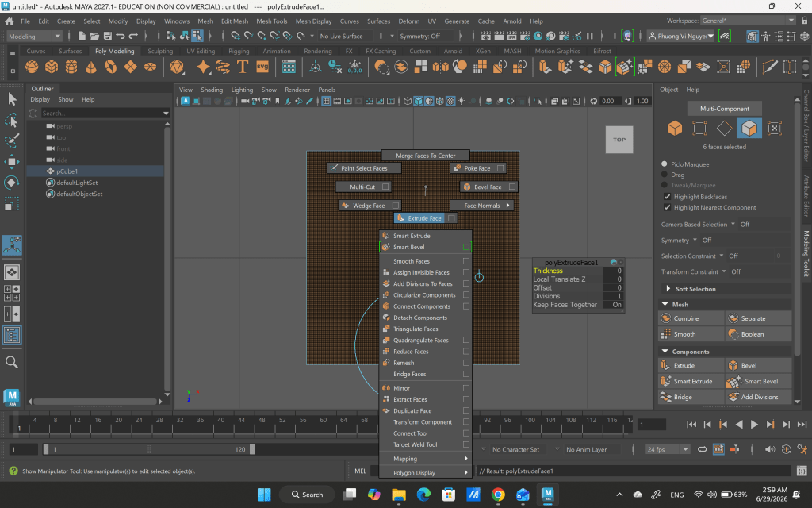Click the polygon cube shelf icon
This screenshot has width=812, height=508.
[x=52, y=67]
